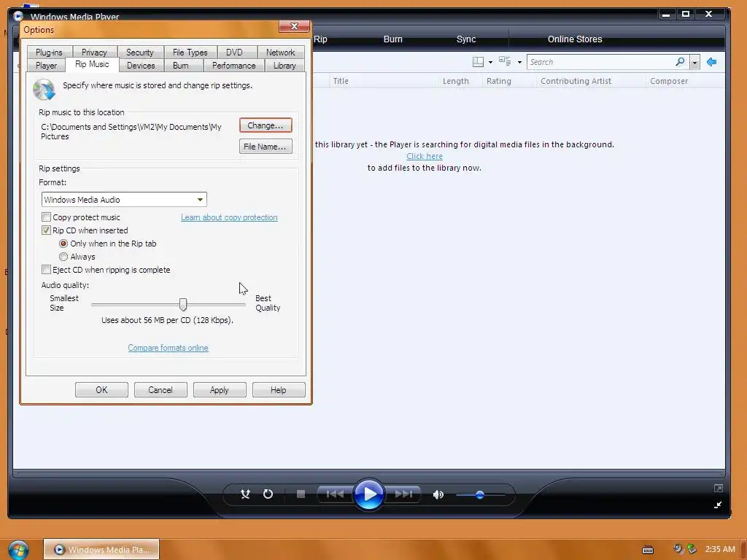
Task: Switch to the Player tab
Action: point(46,66)
